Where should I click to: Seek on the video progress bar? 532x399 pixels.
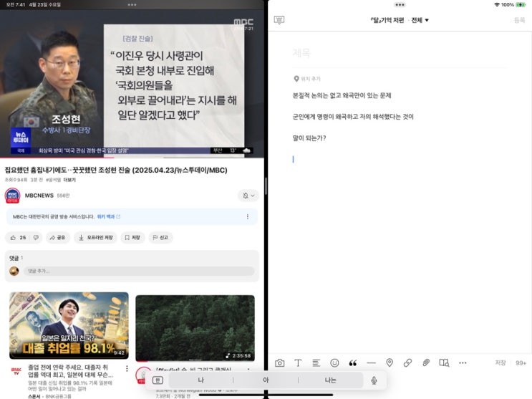pos(132,158)
